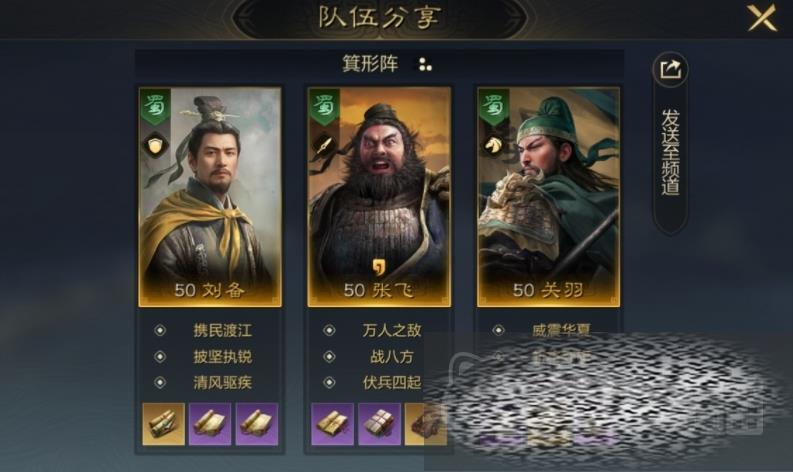This screenshot has width=793, height=472.
Task: Select the 张飞 hero card
Action: [379, 197]
